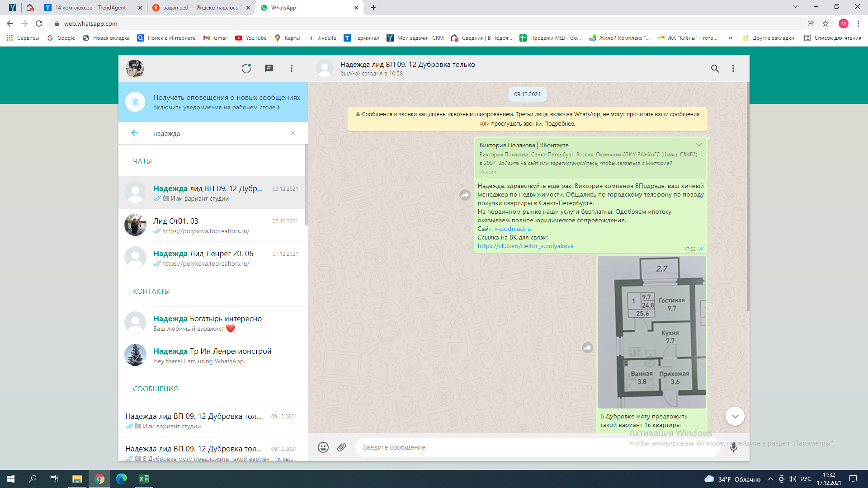Open the WhatsApp Status icon
Screen dimensions: 868x488
(x=246, y=68)
